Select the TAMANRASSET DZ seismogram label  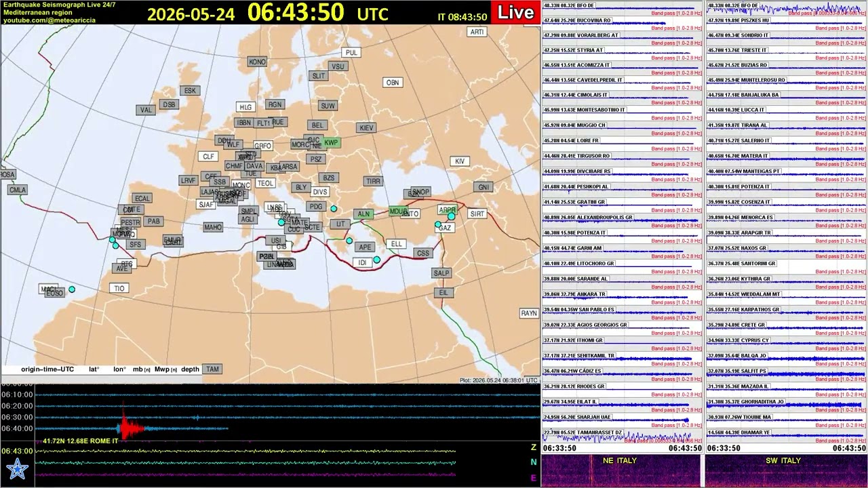pyautogui.click(x=583, y=432)
